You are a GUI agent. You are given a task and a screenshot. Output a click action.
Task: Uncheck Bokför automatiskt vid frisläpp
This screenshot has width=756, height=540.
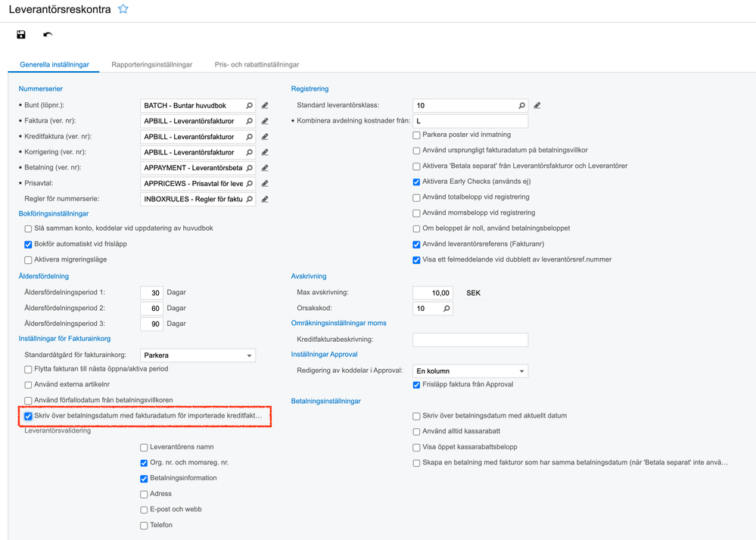[x=28, y=244]
